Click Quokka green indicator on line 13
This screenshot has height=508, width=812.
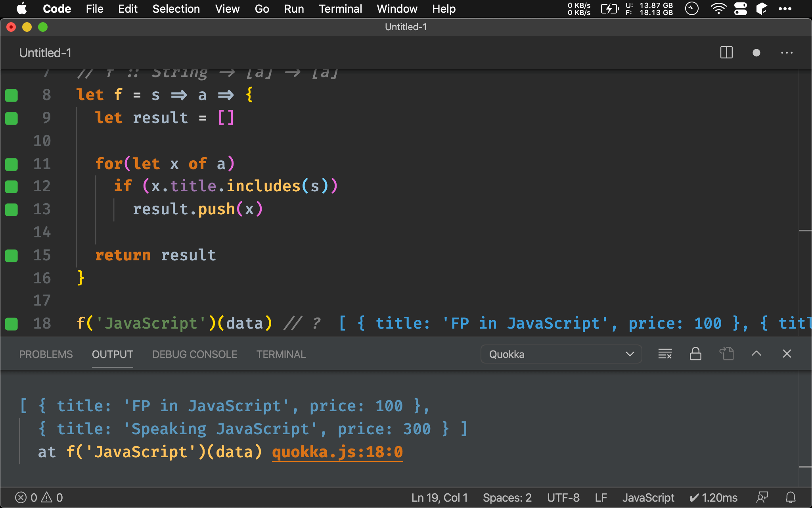coord(11,210)
